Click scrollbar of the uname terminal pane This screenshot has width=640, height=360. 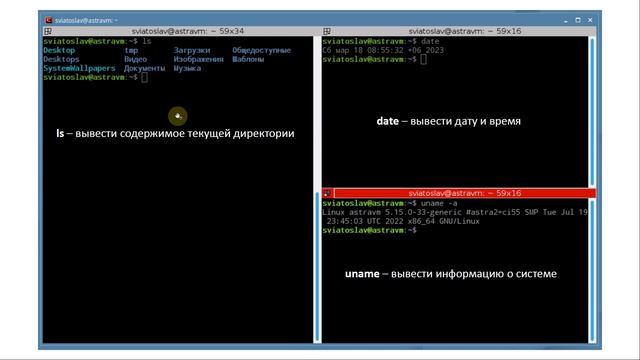click(592, 271)
